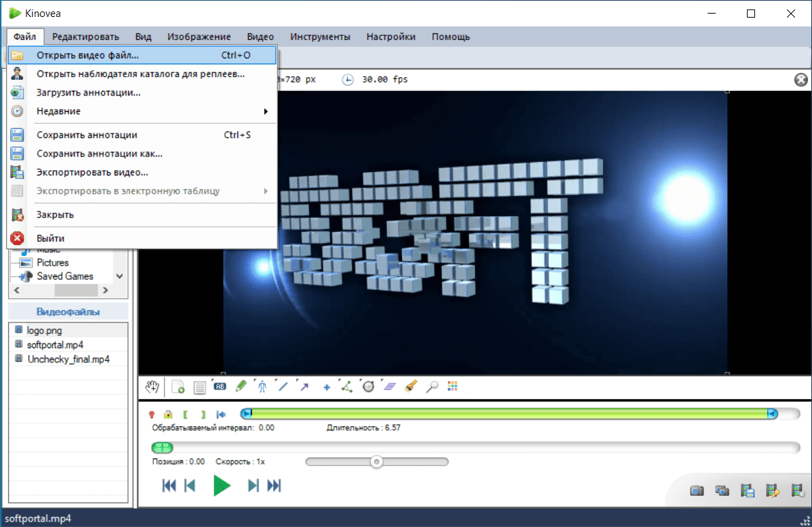Close the video screen with X

point(801,80)
